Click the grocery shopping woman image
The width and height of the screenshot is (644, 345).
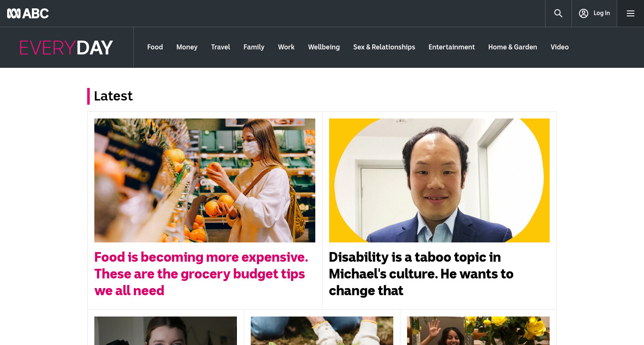pos(205,180)
